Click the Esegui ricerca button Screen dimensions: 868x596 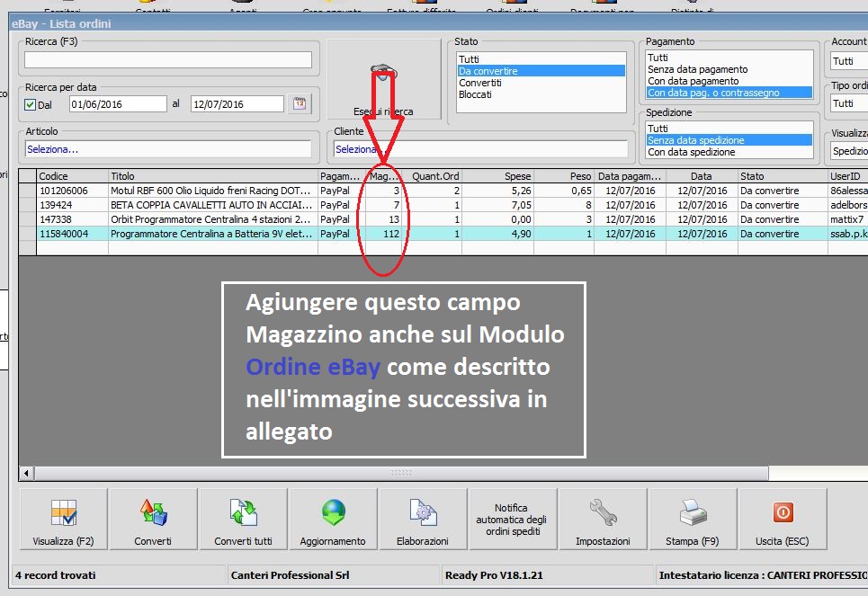[383, 79]
